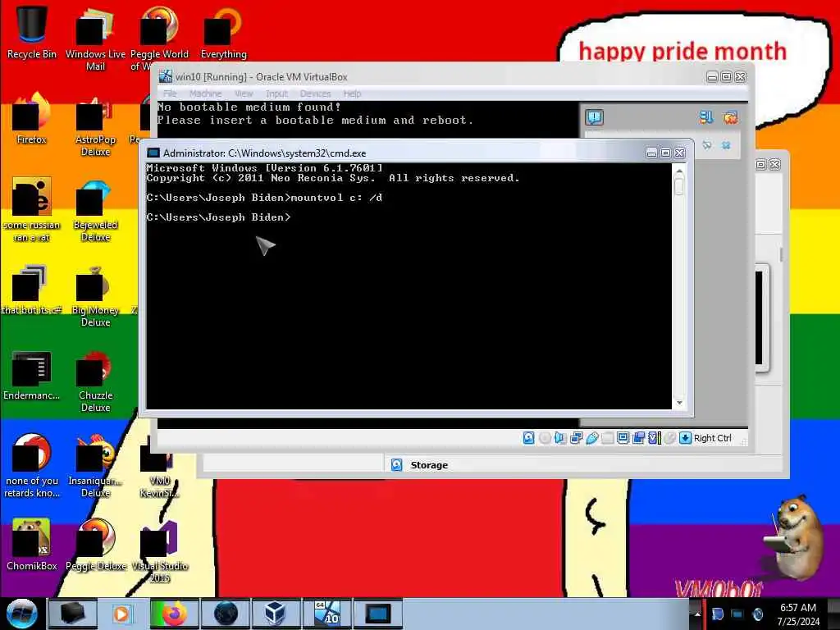Viewport: 840px width, 630px height.
Task: Open ChomikBox desktop shortcut
Action: (x=32, y=546)
